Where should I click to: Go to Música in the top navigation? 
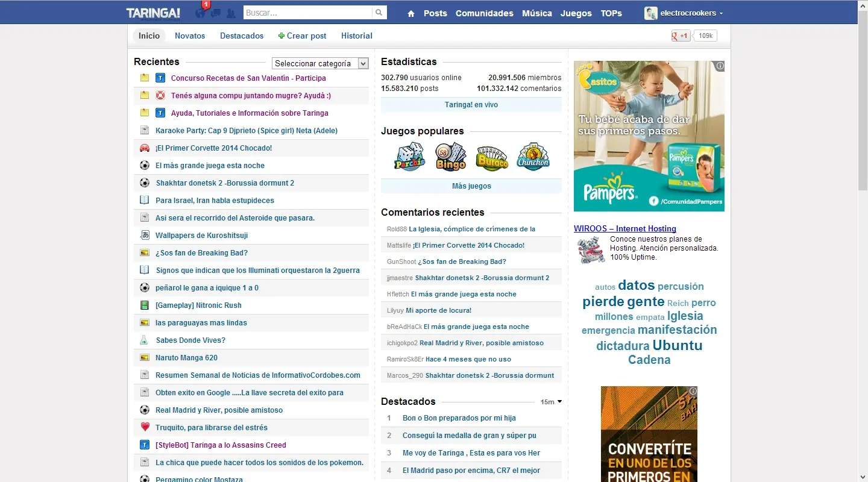click(537, 13)
